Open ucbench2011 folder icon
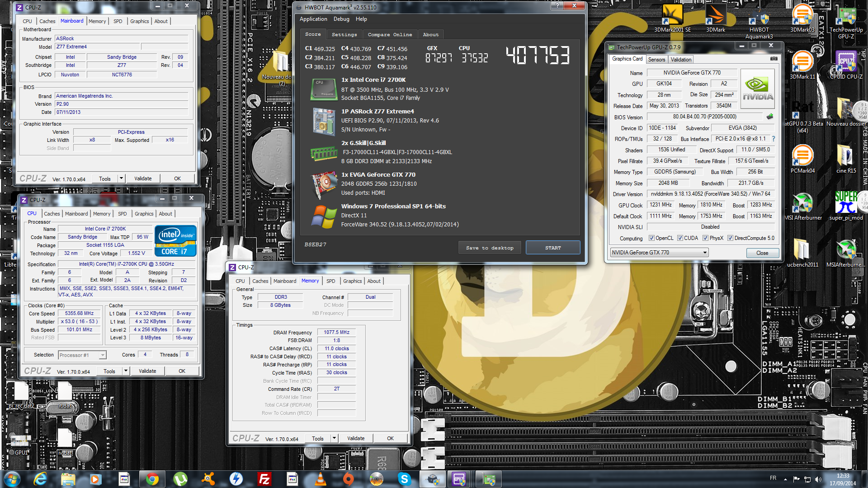Screen dimensions: 868x488 (802, 253)
